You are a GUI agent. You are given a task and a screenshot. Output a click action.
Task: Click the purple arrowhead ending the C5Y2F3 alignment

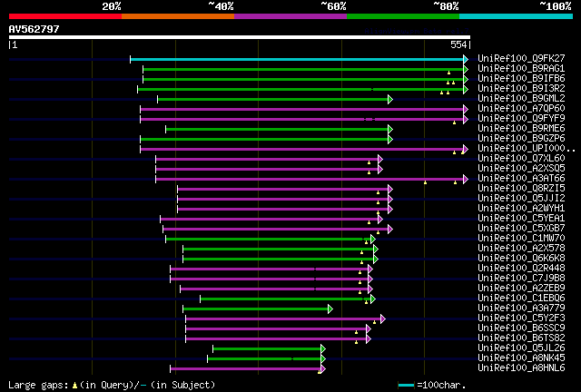click(x=383, y=318)
